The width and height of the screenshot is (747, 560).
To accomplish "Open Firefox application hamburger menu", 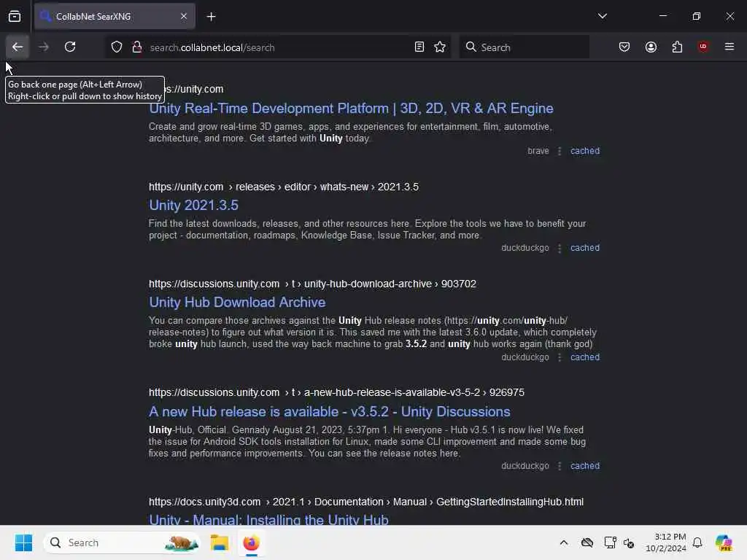I will [x=729, y=47].
